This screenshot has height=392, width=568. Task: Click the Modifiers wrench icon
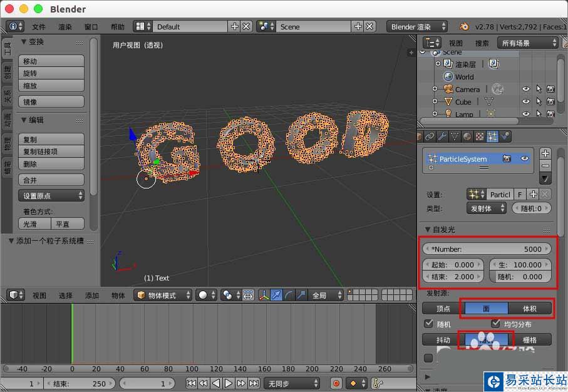[442, 136]
